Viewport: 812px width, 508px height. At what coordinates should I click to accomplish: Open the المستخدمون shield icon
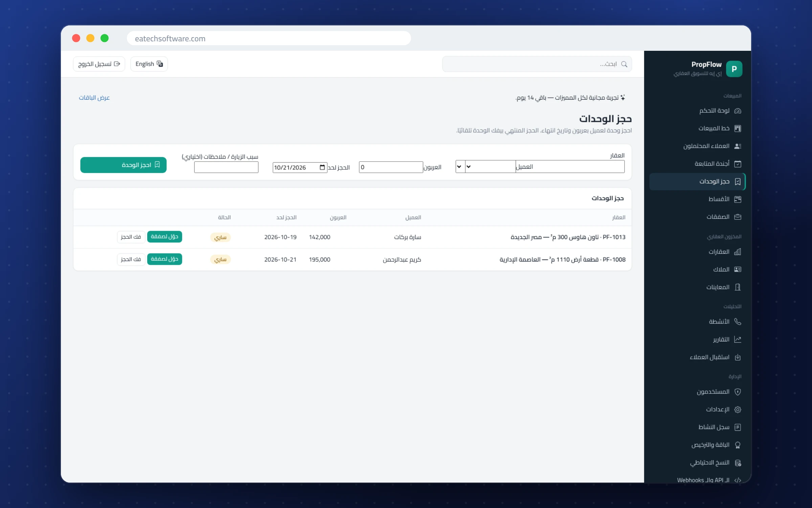pyautogui.click(x=738, y=392)
